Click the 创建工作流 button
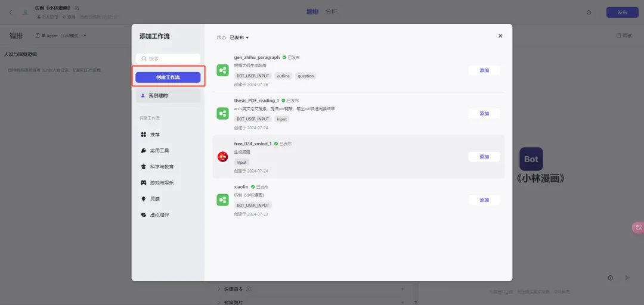 168,77
